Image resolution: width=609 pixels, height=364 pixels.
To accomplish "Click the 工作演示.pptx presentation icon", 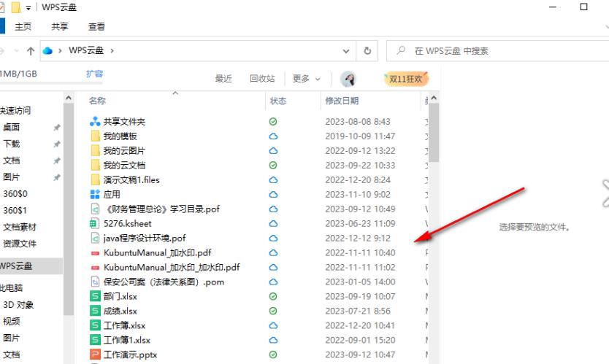I will click(95, 355).
